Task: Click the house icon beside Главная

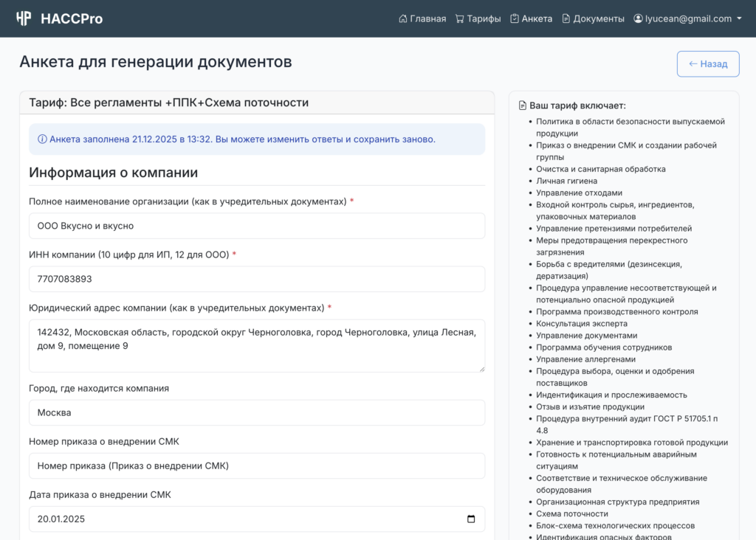Action: pos(403,18)
